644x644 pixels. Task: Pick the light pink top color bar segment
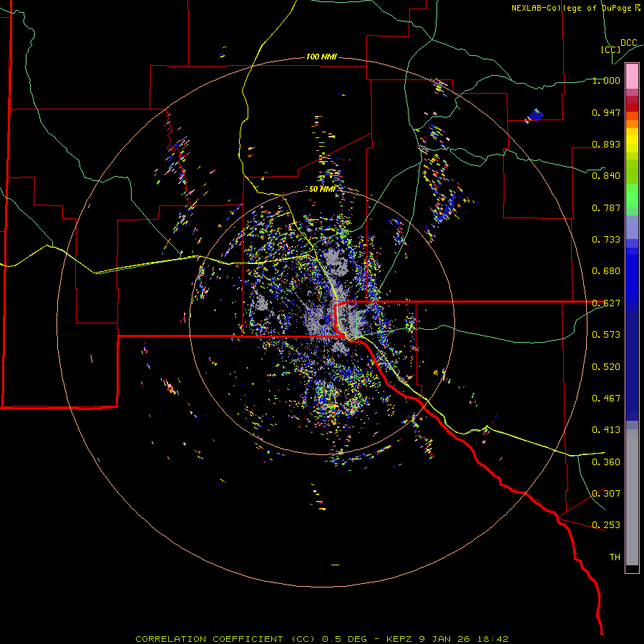pyautogui.click(x=632, y=77)
